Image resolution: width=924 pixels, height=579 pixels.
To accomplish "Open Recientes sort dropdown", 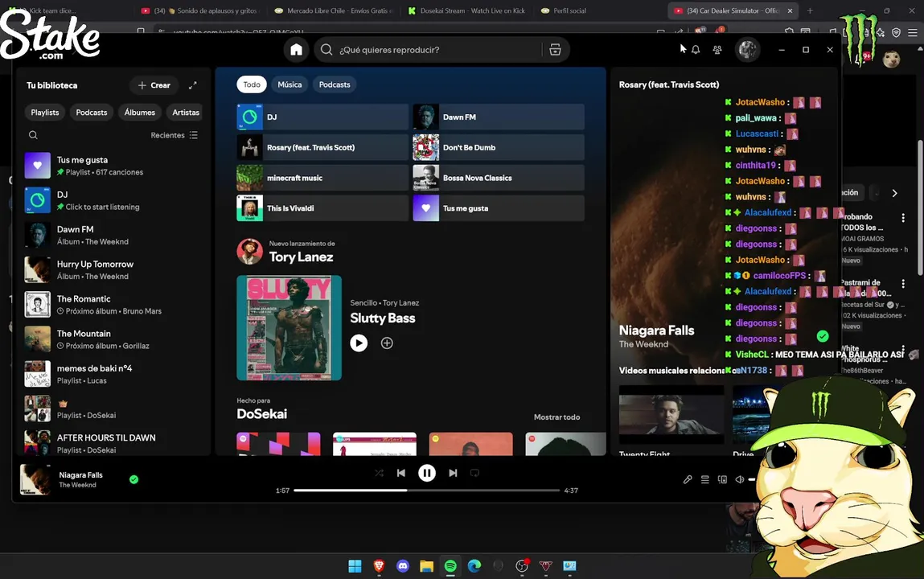I will (174, 135).
